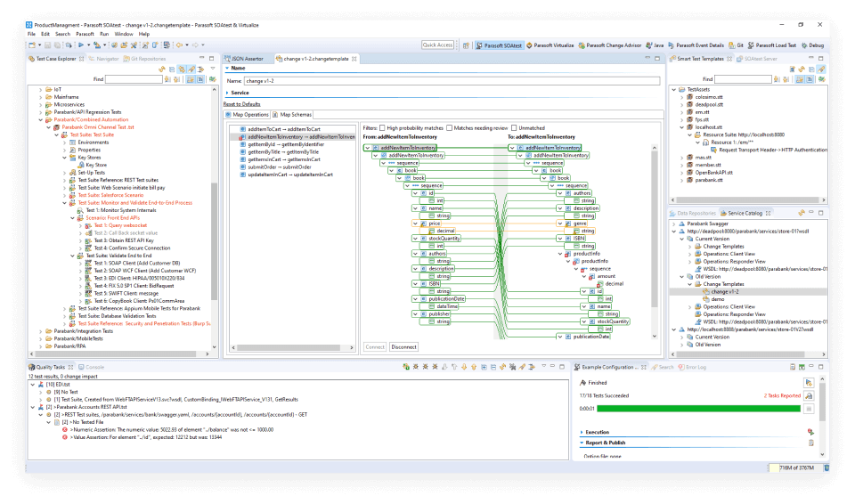Expand the Service section
Image resolution: width=855 pixels, height=504 pixels.
tap(227, 93)
